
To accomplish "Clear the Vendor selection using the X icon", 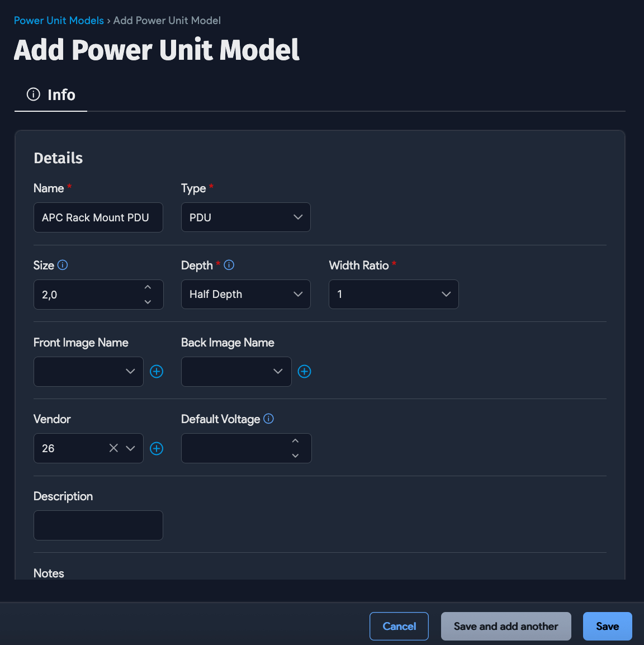I will (113, 448).
